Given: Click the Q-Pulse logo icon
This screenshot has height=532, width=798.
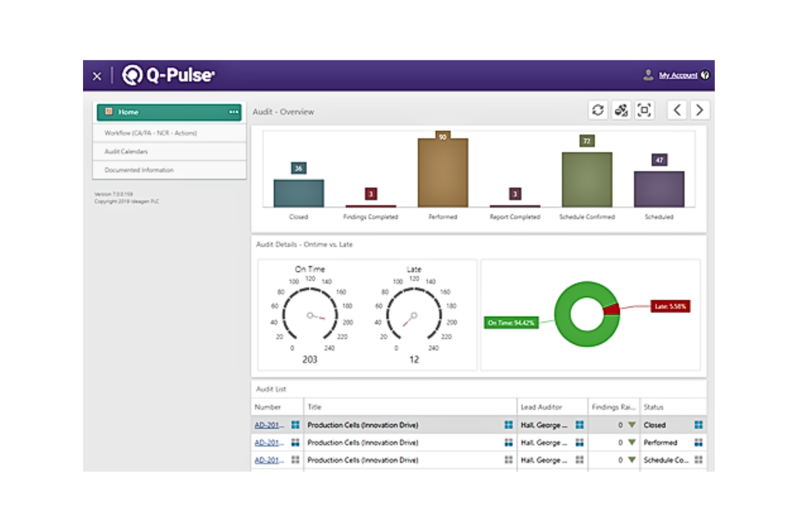Looking at the screenshot, I should [x=131, y=75].
